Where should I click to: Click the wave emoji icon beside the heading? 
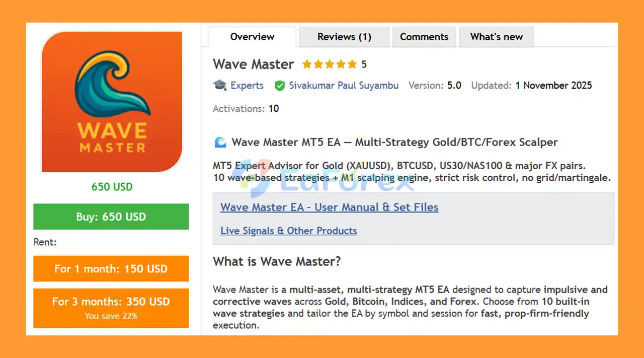pos(220,142)
